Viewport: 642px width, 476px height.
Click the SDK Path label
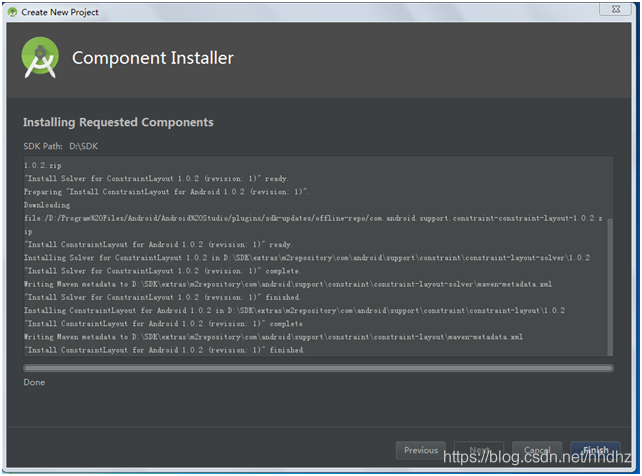pyautogui.click(x=43, y=146)
